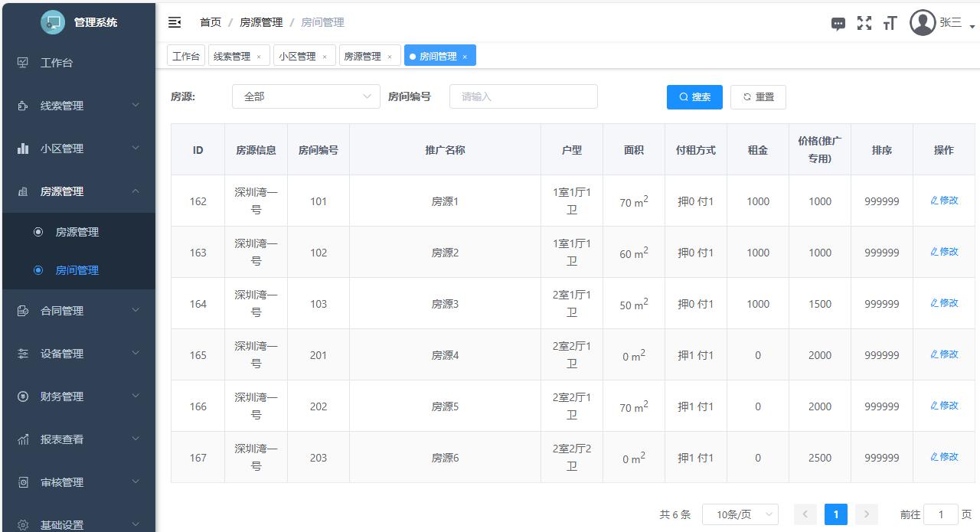Screen dimensions: 980x532
Task: Click 修改 for room 101
Action: (x=944, y=201)
